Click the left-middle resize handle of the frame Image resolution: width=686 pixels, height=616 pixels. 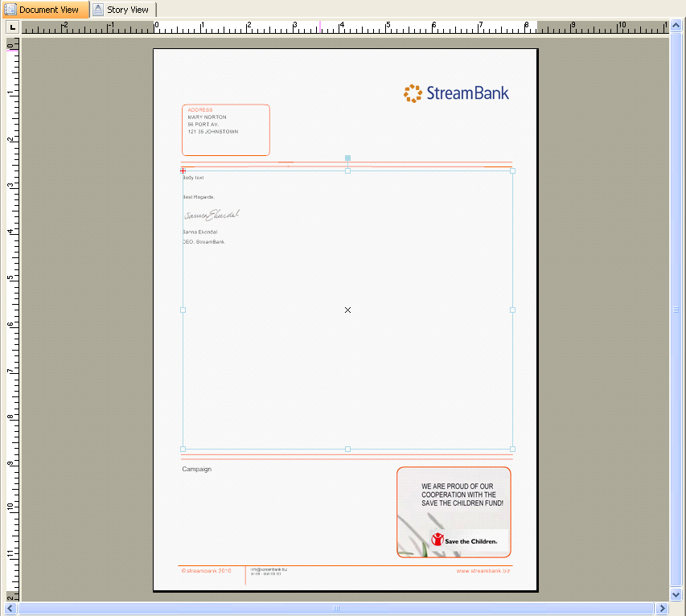[x=183, y=310]
